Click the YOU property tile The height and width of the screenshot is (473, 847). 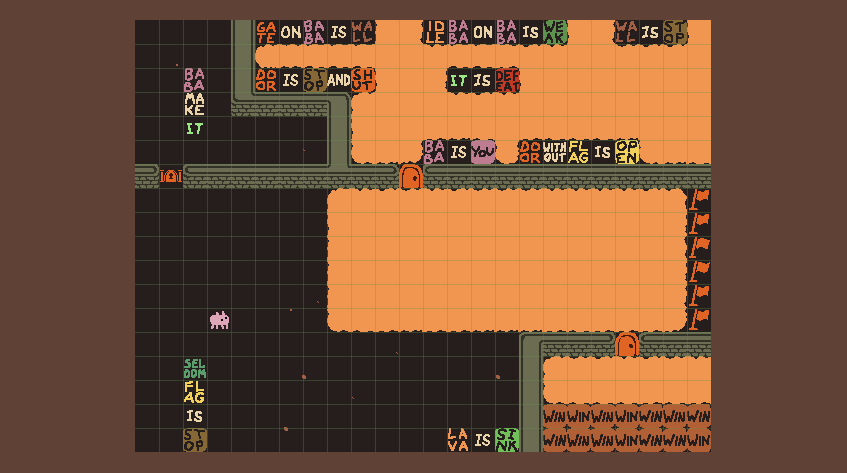[x=482, y=152]
